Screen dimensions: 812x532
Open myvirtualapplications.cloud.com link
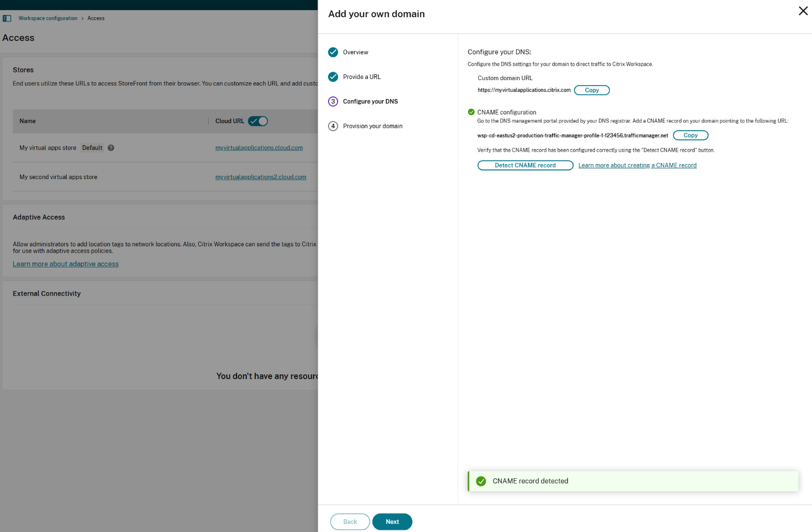click(259, 148)
